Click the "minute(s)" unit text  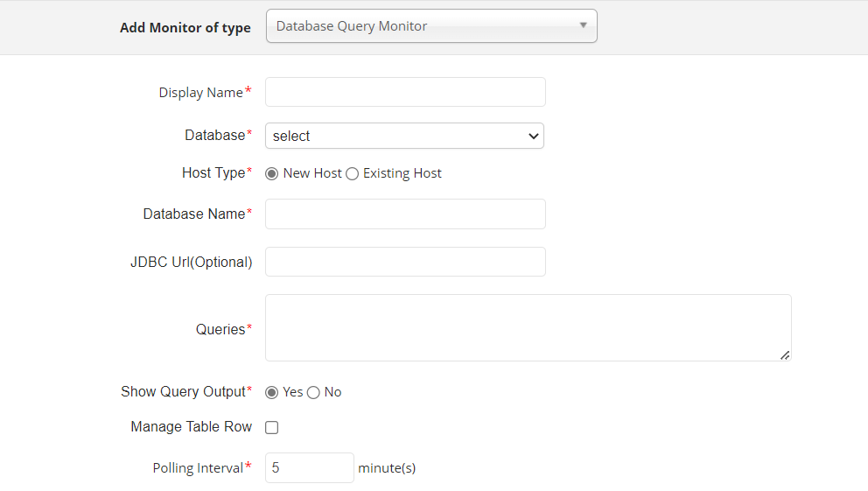click(387, 468)
